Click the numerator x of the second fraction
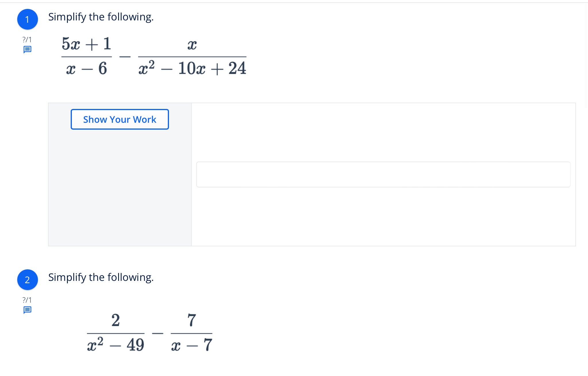This screenshot has height=376, width=588. pyautogui.click(x=192, y=45)
